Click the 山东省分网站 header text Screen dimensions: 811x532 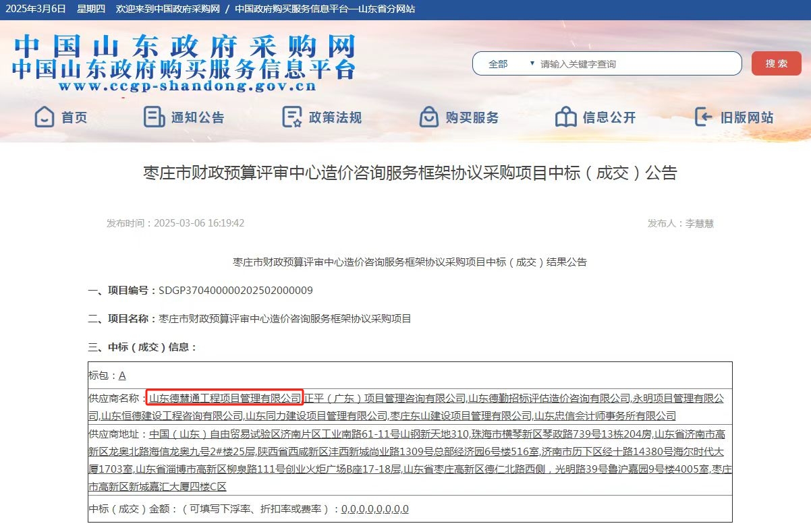(x=385, y=9)
